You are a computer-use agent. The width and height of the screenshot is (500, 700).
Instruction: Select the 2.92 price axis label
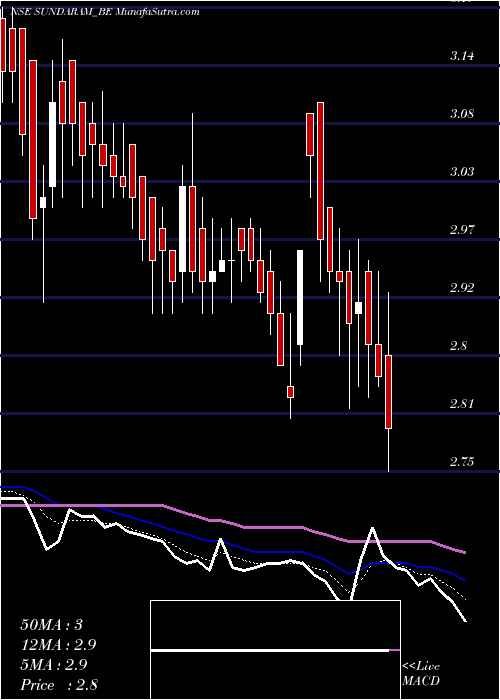(x=462, y=288)
